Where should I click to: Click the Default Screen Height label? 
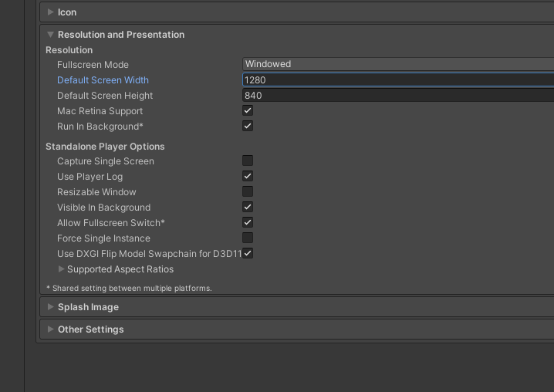tap(105, 96)
